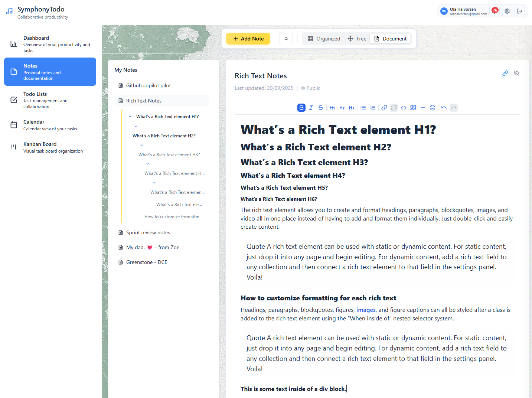Insert a blockquote

pyautogui.click(x=413, y=108)
